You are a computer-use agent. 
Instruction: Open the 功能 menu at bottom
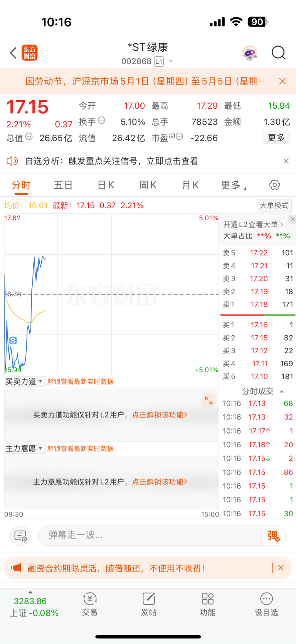pyautogui.click(x=207, y=605)
